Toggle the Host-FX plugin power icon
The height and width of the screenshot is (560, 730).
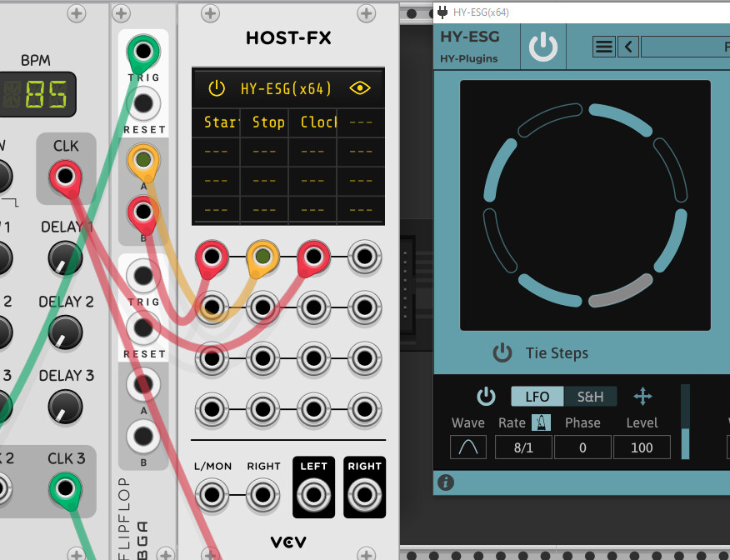tap(217, 88)
